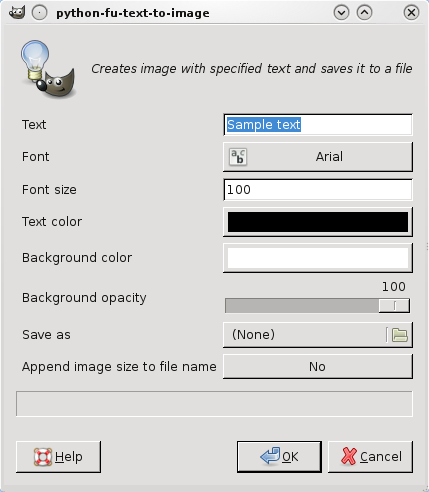Click the Font size field showing 100
Image resolution: width=429 pixels, height=492 pixels.
coord(318,190)
